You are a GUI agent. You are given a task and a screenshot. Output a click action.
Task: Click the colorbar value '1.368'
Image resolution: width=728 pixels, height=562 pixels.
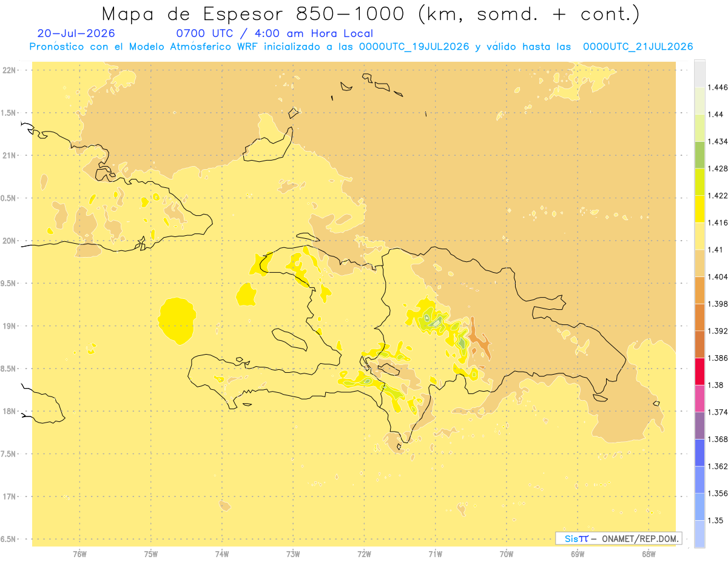tap(718, 439)
